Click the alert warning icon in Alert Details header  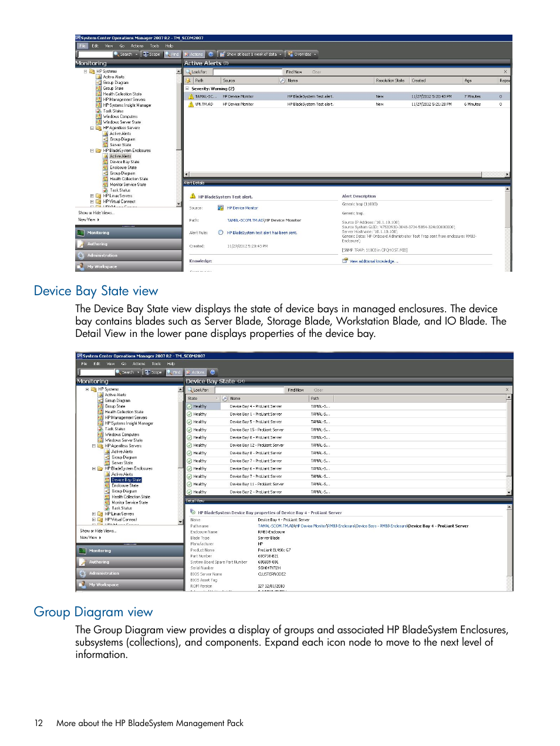coord(193,196)
